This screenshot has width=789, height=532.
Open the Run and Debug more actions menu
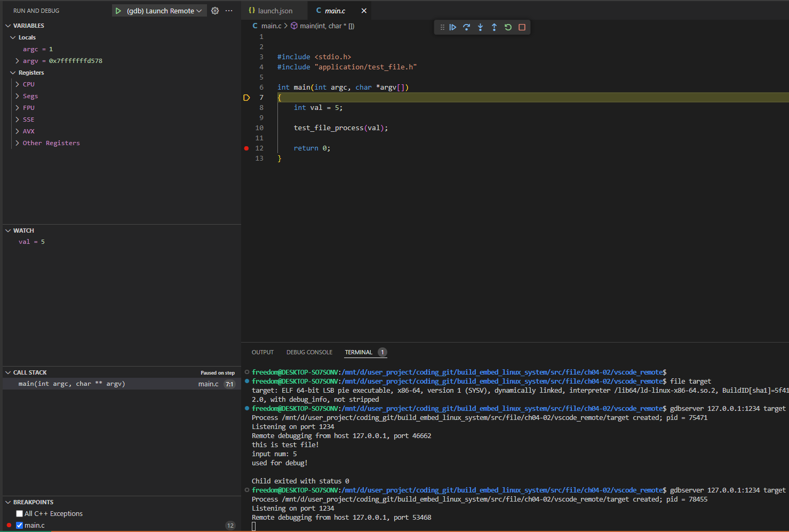tap(229, 11)
